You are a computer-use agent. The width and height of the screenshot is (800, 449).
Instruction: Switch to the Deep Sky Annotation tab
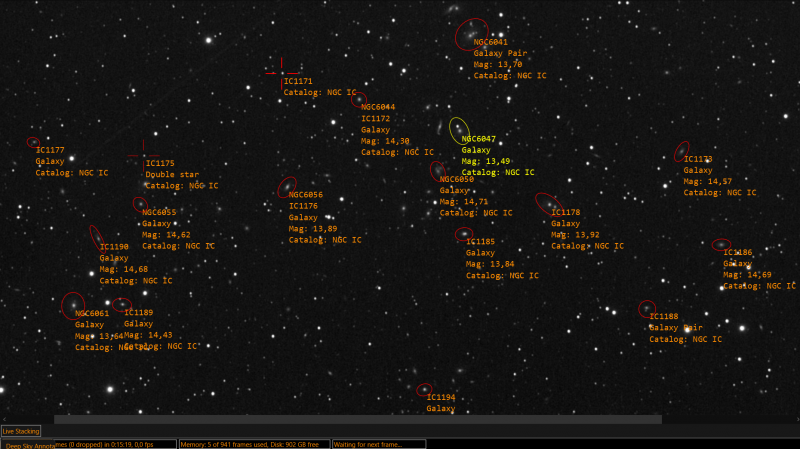[28, 445]
